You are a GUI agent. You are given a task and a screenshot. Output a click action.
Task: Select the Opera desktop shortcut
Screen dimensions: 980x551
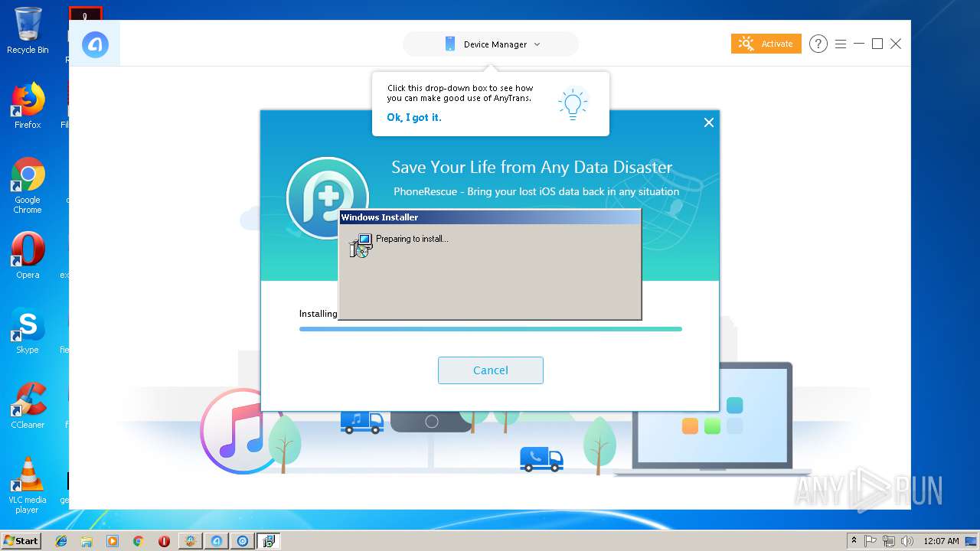pyautogui.click(x=28, y=256)
